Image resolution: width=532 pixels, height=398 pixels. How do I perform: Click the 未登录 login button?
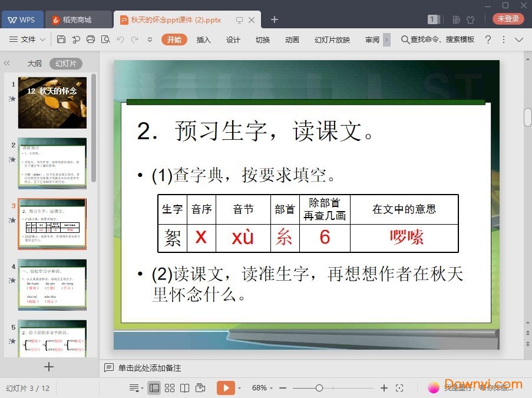point(508,19)
